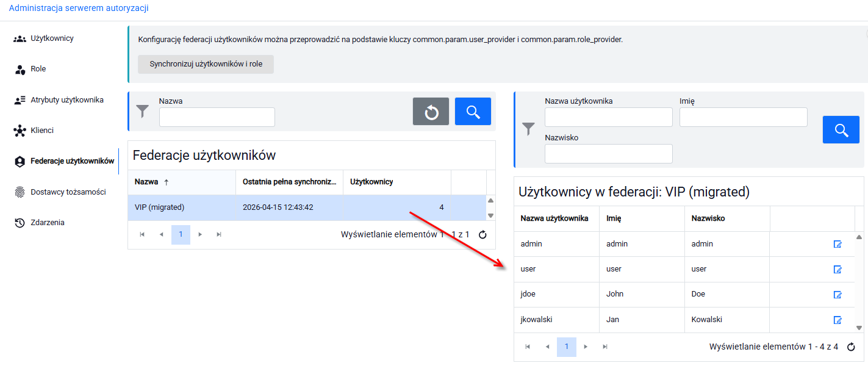Select page 1 in federations pager
The height and width of the screenshot is (374, 868).
point(181,235)
